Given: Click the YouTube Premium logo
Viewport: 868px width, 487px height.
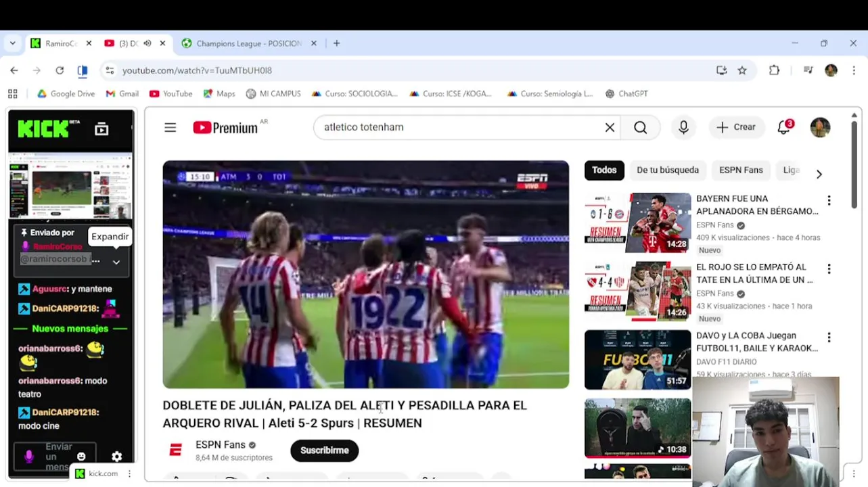Looking at the screenshot, I should 225,127.
